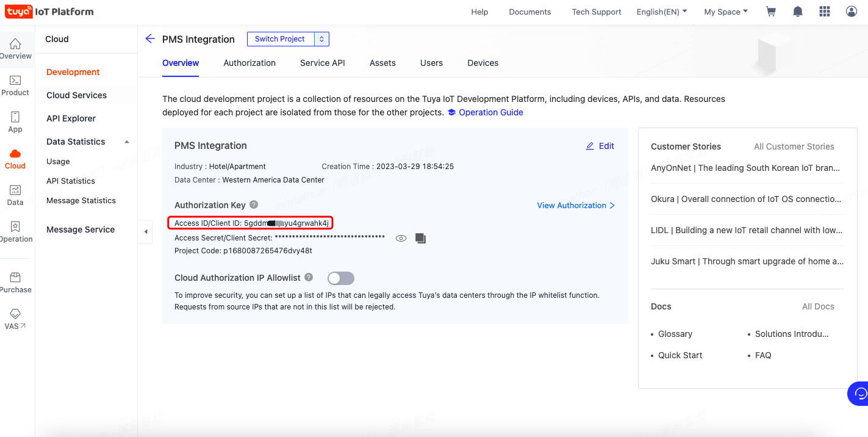
Task: Select Cloud Services in Cloud menu
Action: 77,95
